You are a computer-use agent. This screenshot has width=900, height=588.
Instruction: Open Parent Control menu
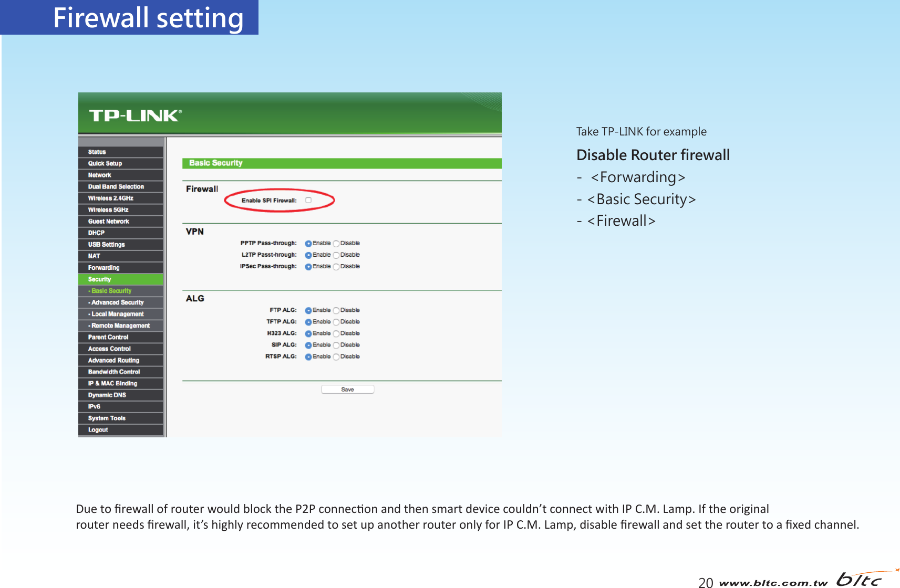tap(121, 337)
